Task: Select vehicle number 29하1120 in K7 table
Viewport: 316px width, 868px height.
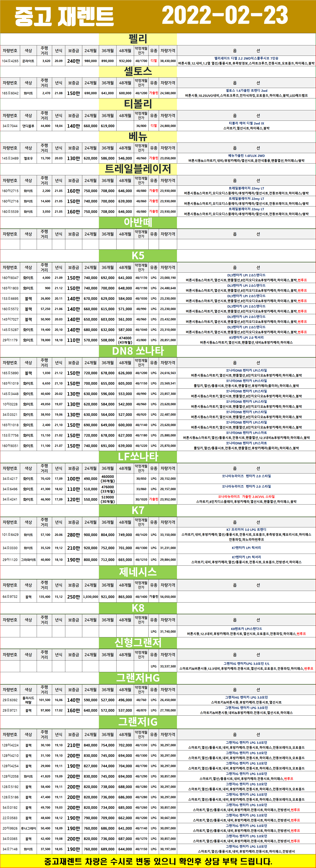Action: pyautogui.click(x=10, y=559)
